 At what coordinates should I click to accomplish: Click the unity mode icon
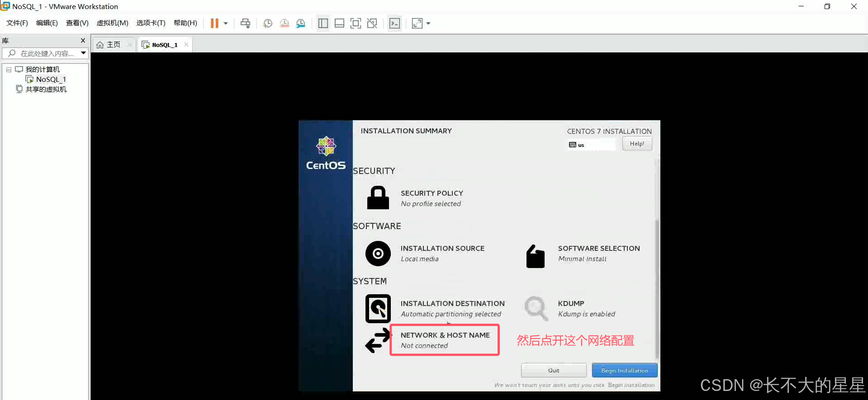coord(372,23)
